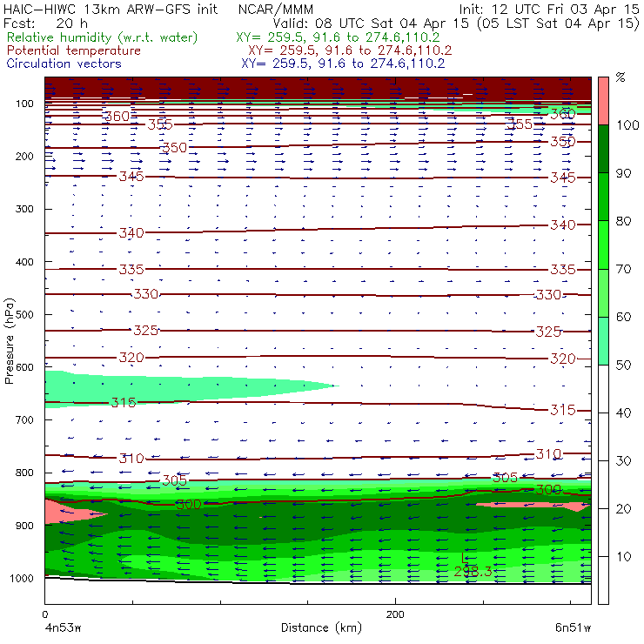Click the '10' color bar label
This screenshot has height=644, width=644.
623,557
